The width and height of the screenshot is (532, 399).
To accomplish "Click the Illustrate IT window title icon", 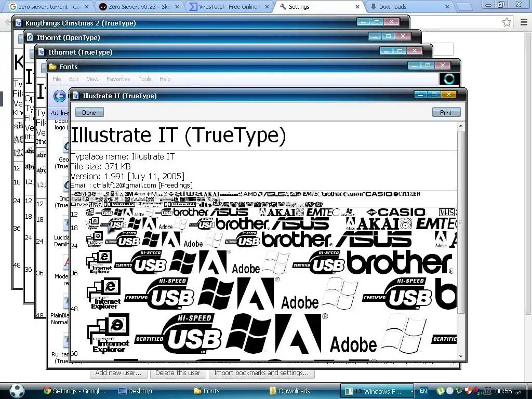I will click(76, 96).
